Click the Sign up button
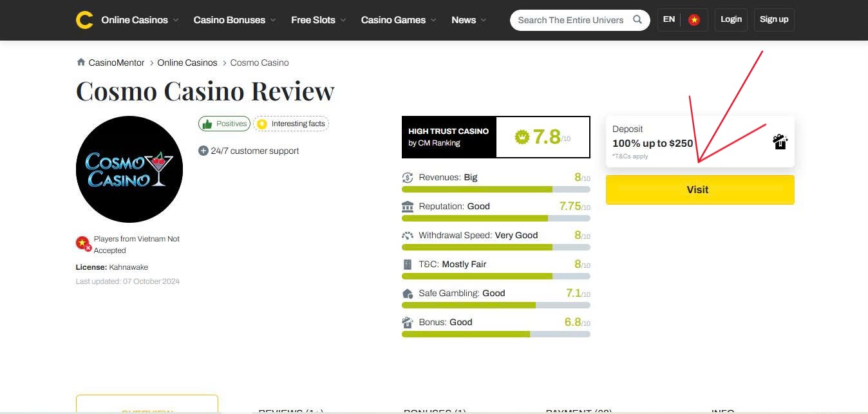This screenshot has height=414, width=868. (x=774, y=19)
